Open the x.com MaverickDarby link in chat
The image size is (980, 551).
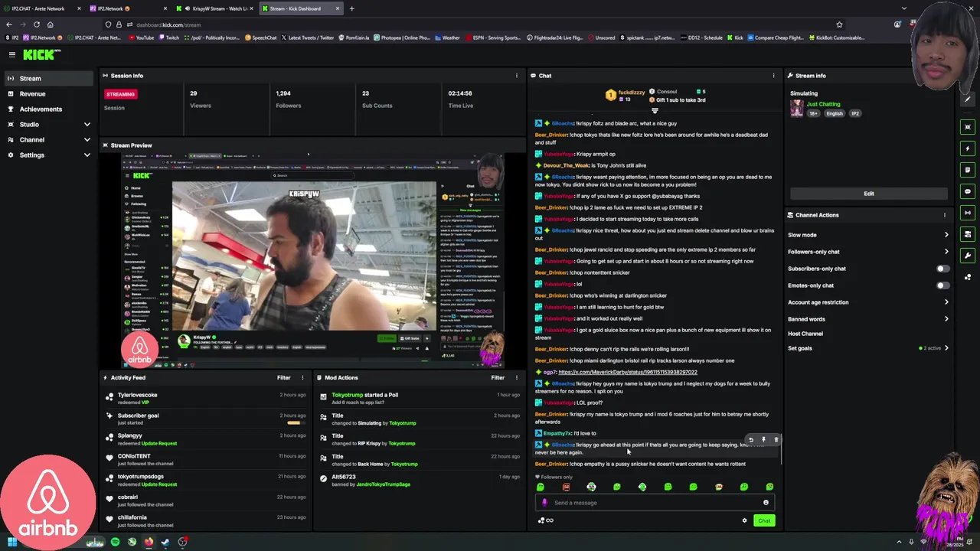(x=628, y=372)
